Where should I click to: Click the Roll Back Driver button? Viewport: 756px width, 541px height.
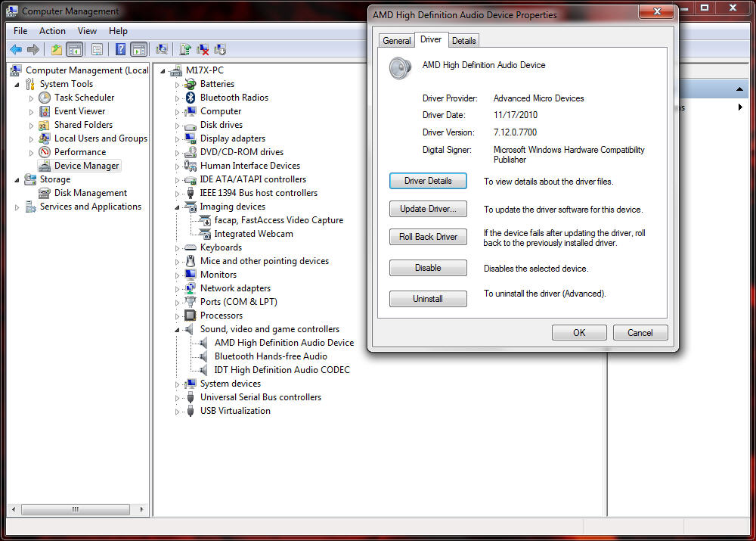click(428, 237)
